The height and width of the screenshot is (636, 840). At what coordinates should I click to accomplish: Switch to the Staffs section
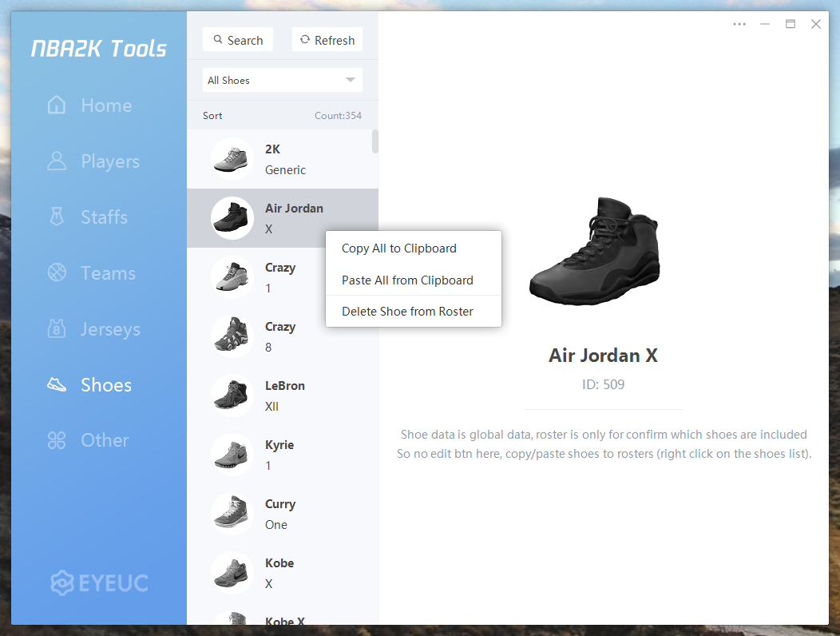click(x=105, y=217)
